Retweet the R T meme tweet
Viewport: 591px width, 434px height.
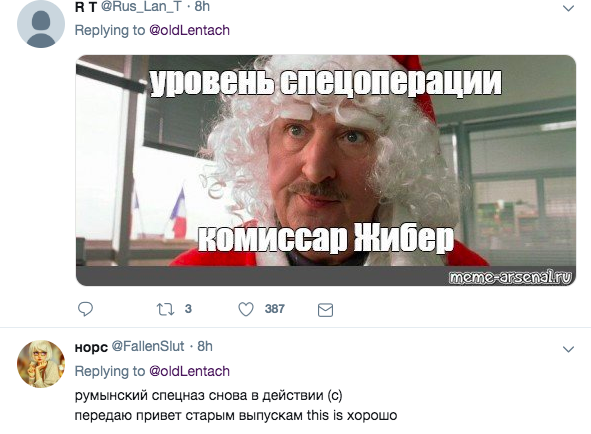(x=165, y=309)
